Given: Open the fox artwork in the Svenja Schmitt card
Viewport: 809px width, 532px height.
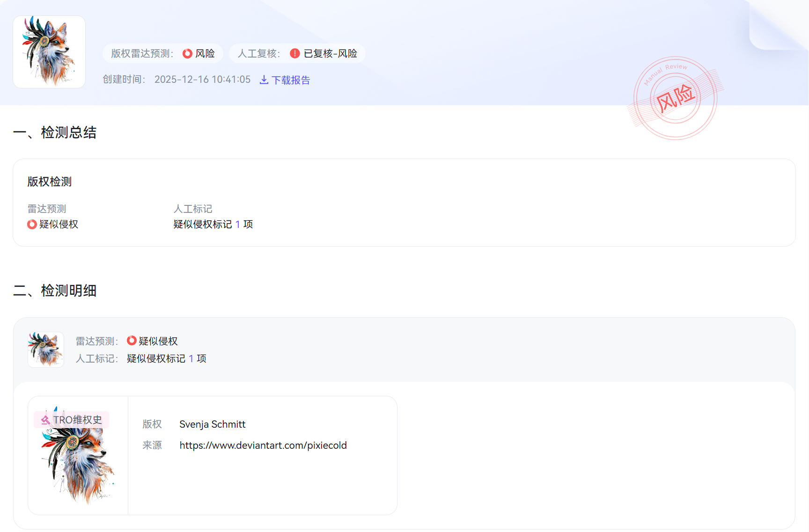Looking at the screenshot, I should point(78,456).
